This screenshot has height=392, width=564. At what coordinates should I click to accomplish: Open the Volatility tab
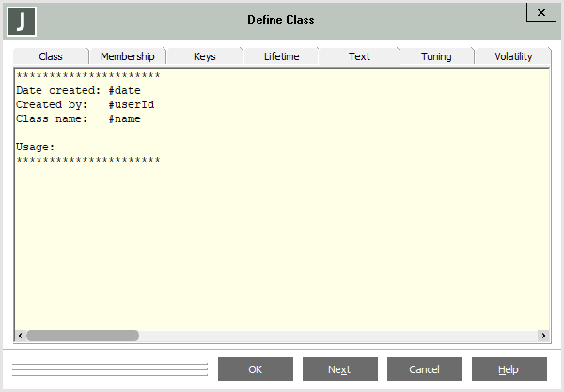(513, 56)
